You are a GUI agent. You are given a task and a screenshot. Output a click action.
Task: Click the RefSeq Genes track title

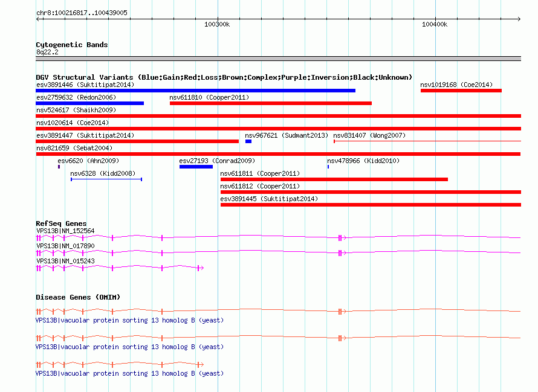pos(61,223)
